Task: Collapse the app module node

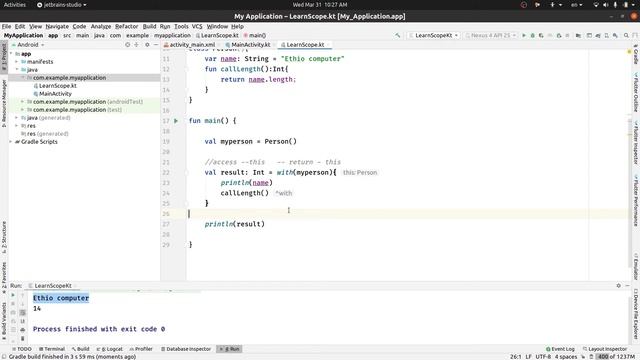Action: [x=11, y=54]
